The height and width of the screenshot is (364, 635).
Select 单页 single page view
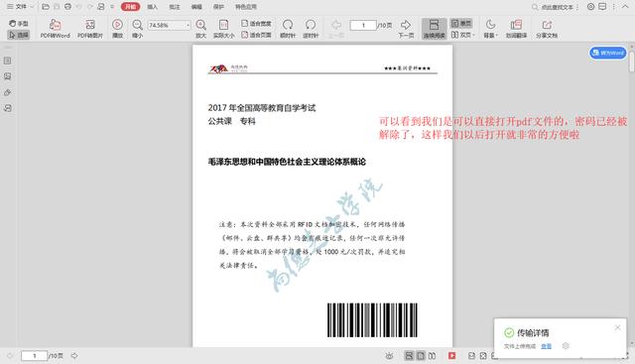[461, 23]
